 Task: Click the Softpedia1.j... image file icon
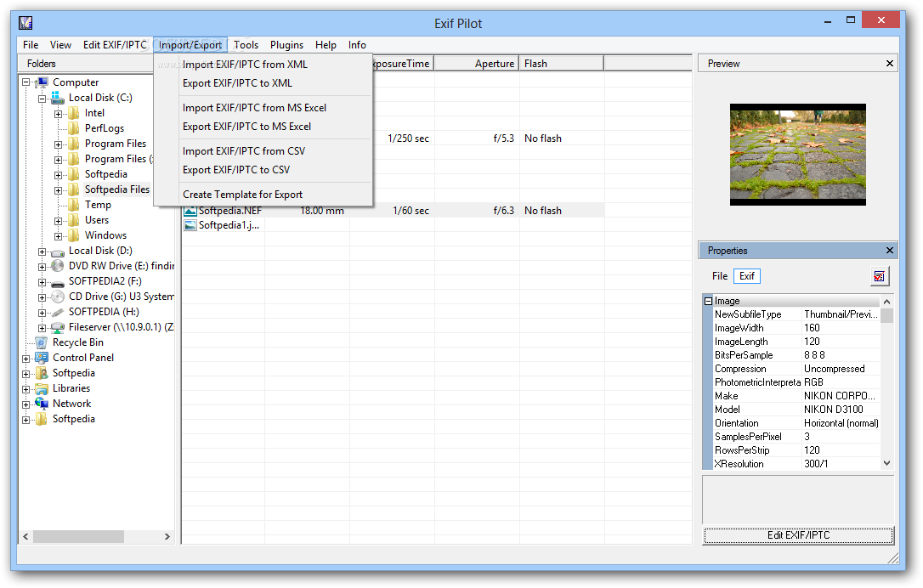pyautogui.click(x=190, y=225)
